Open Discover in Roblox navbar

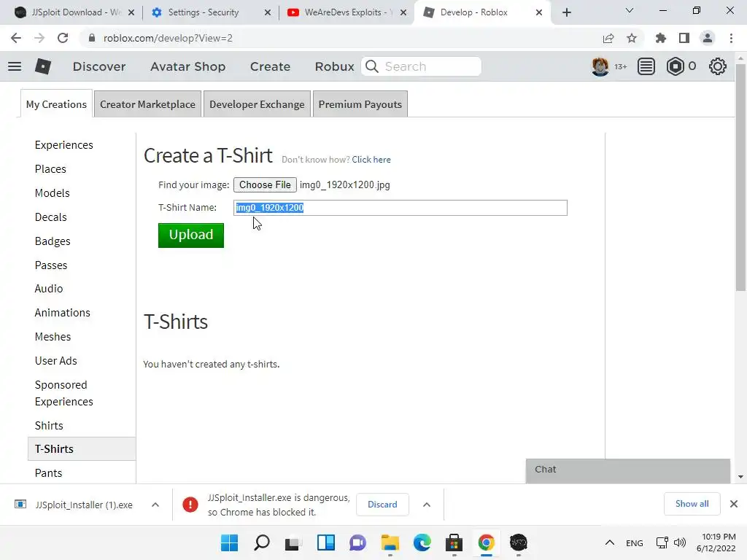coord(99,66)
